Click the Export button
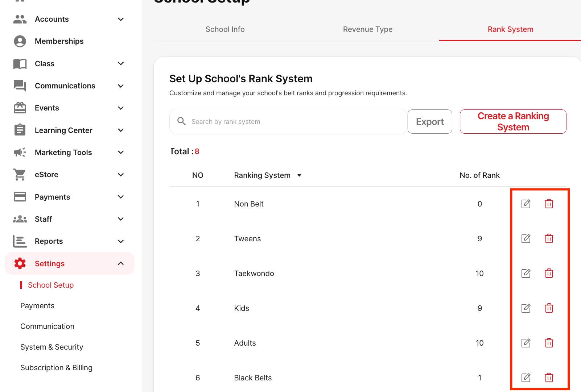Viewport: 581px width, 392px height. point(430,121)
